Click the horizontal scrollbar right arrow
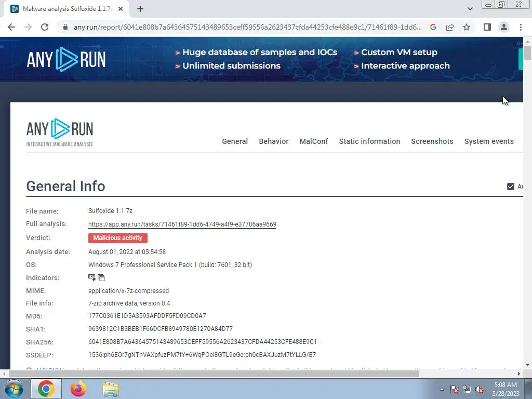The image size is (532, 399). tap(519, 374)
